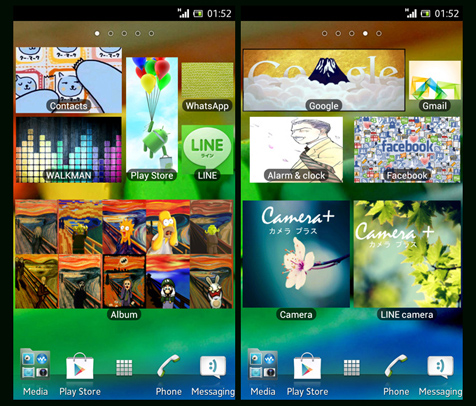Select third page dot on right screen
Image resolution: width=476 pixels, height=406 pixels.
click(x=352, y=33)
